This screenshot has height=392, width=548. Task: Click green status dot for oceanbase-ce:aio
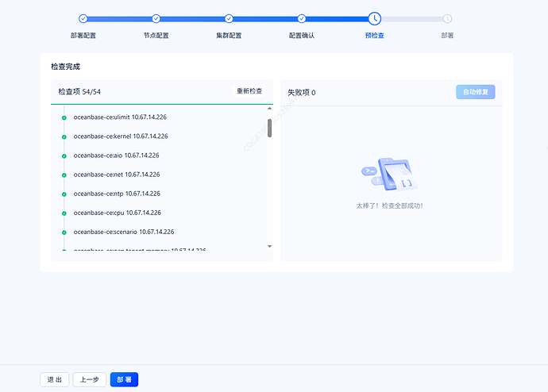tap(64, 156)
